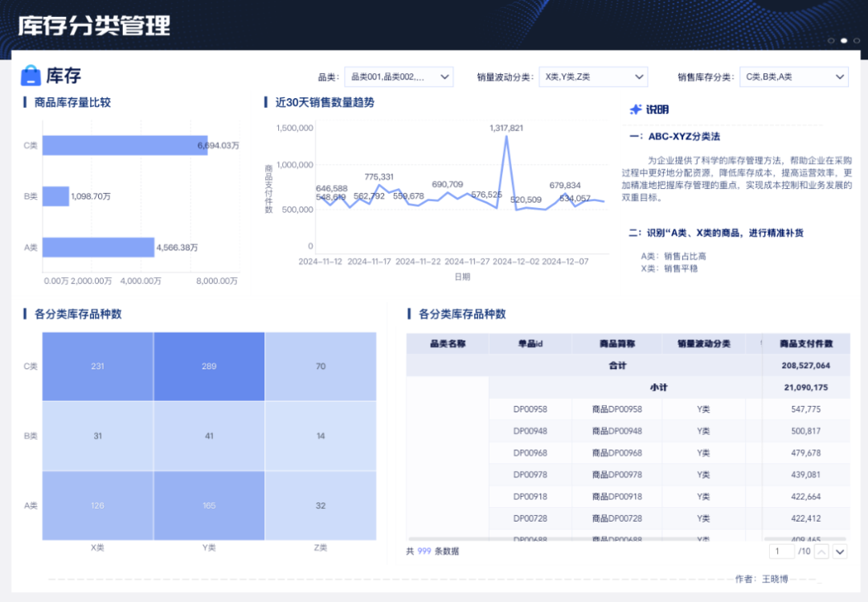
Task: Click the sparkle icon beside 说明
Action: tap(636, 109)
